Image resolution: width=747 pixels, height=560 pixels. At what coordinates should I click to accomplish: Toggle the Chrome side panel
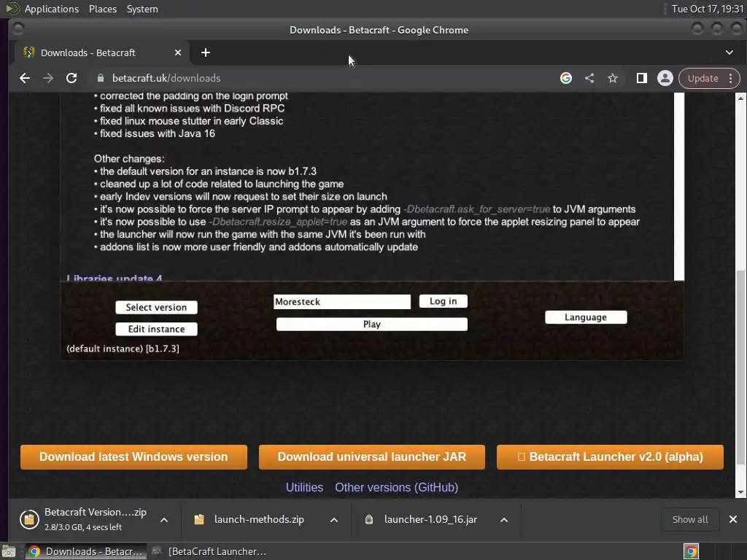[x=642, y=78]
